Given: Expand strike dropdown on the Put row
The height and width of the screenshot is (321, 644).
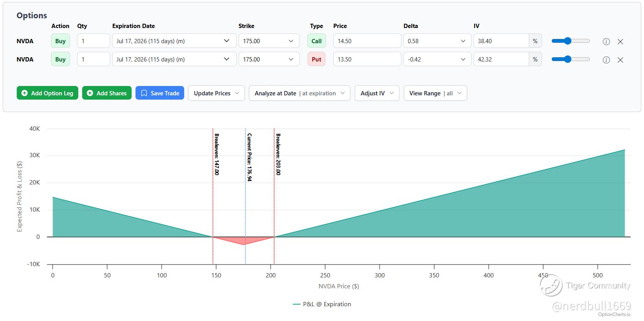Looking at the screenshot, I should (x=269, y=59).
